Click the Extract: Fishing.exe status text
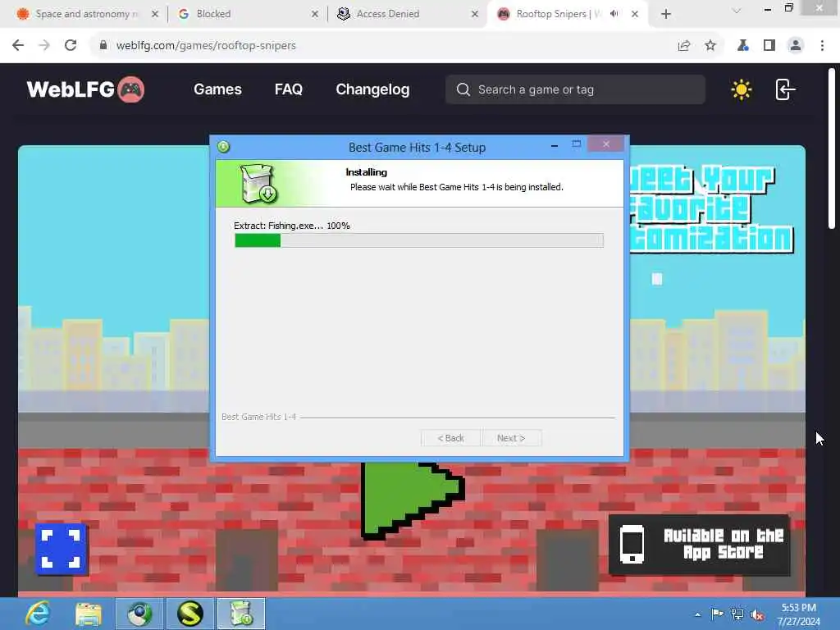This screenshot has height=630, width=840. coord(291,226)
